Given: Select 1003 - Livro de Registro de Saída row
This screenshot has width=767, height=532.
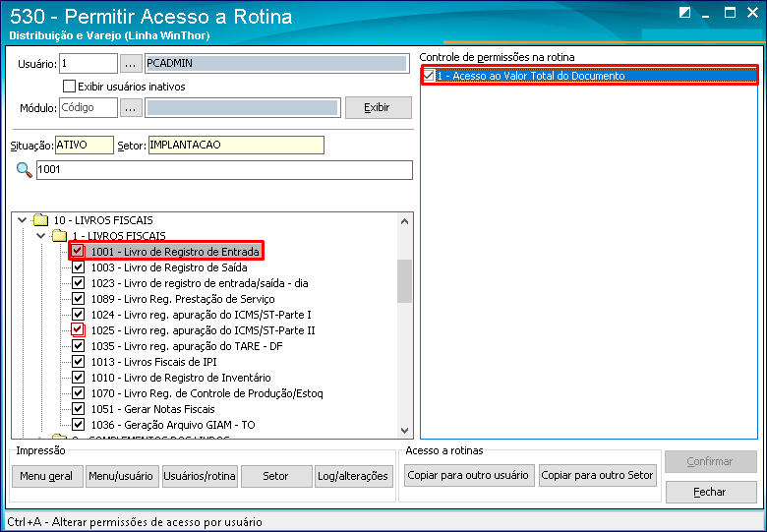Looking at the screenshot, I should point(169,267).
